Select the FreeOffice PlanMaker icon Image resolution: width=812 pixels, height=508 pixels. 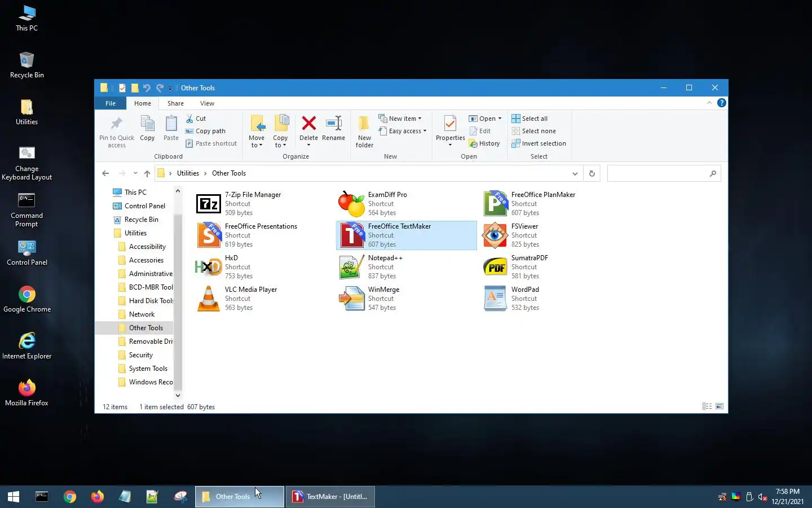point(495,204)
